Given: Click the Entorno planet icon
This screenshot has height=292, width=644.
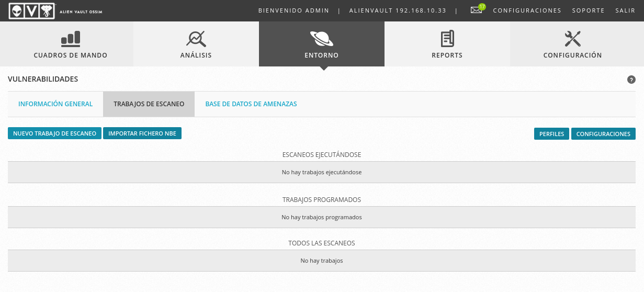Looking at the screenshot, I should tap(321, 38).
